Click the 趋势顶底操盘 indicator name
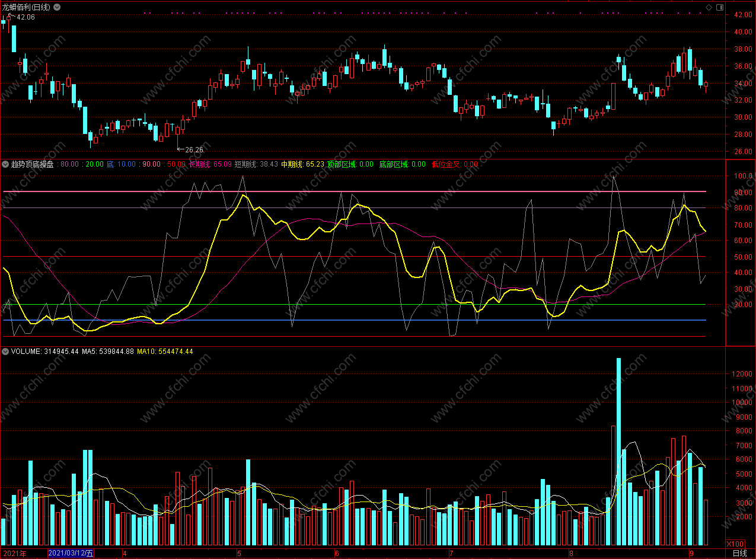This screenshot has height=559, width=756. coord(32,164)
